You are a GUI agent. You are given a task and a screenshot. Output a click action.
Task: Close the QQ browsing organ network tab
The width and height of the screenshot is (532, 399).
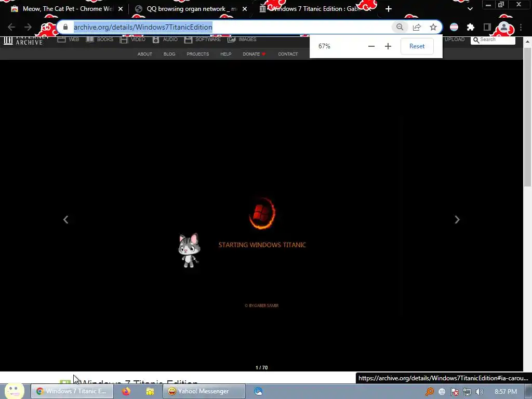pyautogui.click(x=245, y=9)
